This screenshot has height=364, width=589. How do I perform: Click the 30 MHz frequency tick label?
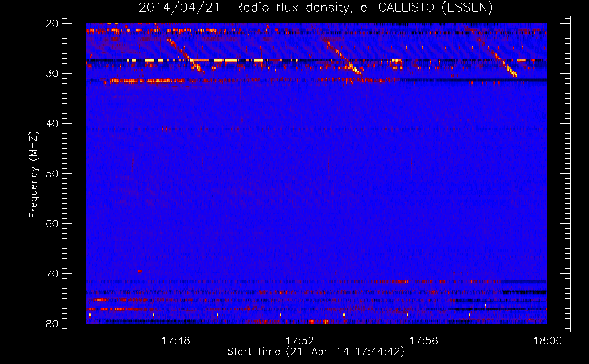point(52,74)
